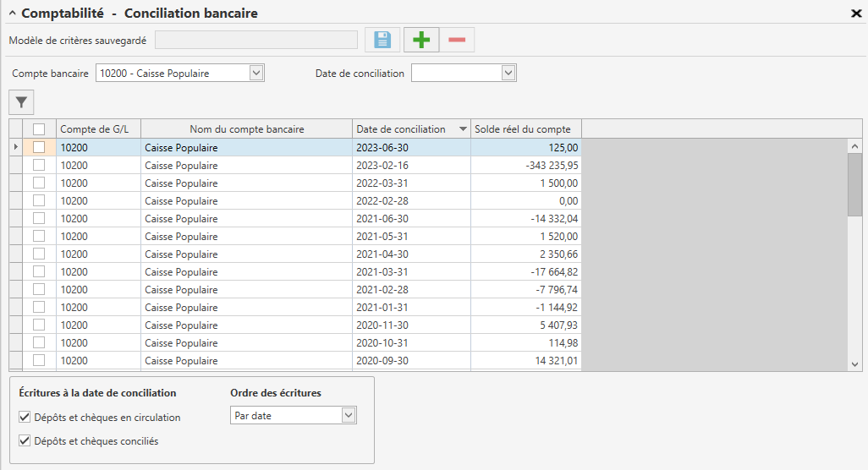The height and width of the screenshot is (470, 868).
Task: Check the row dated 2023-02-16
Action: pyautogui.click(x=39, y=166)
